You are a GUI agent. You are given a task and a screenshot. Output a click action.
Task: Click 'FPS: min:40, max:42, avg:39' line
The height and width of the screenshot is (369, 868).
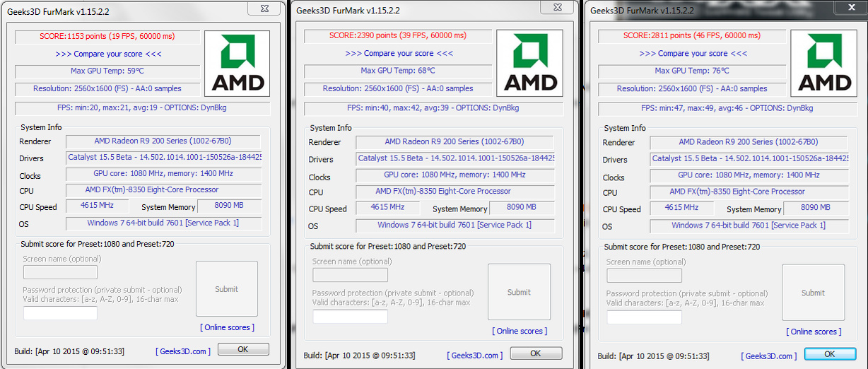tap(434, 108)
